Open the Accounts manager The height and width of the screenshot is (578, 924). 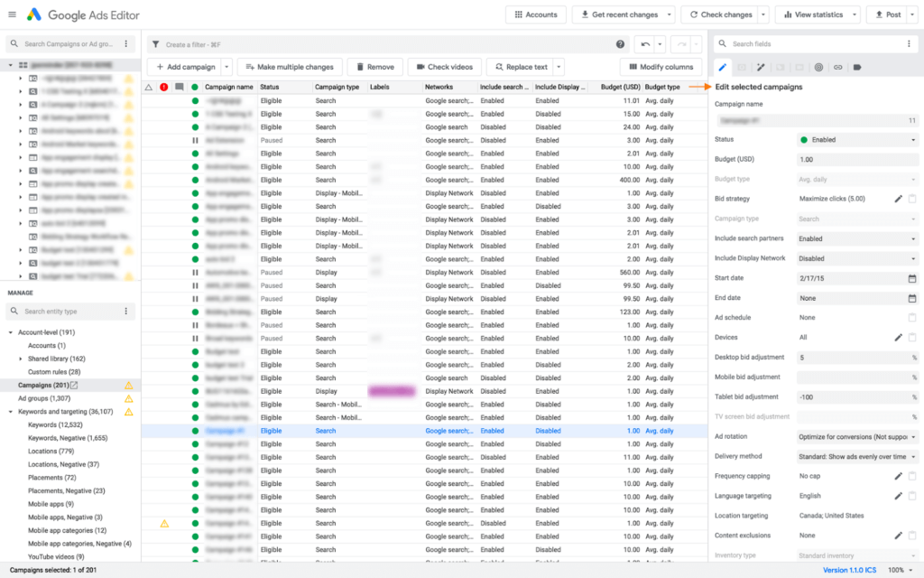pos(536,14)
